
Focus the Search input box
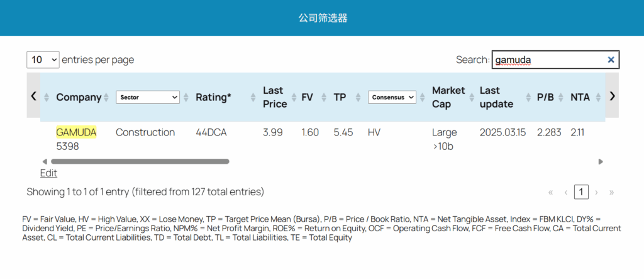pyautogui.click(x=547, y=60)
